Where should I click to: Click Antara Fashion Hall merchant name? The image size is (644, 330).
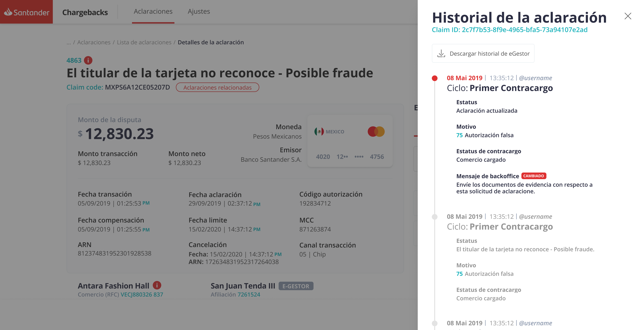pos(113,286)
